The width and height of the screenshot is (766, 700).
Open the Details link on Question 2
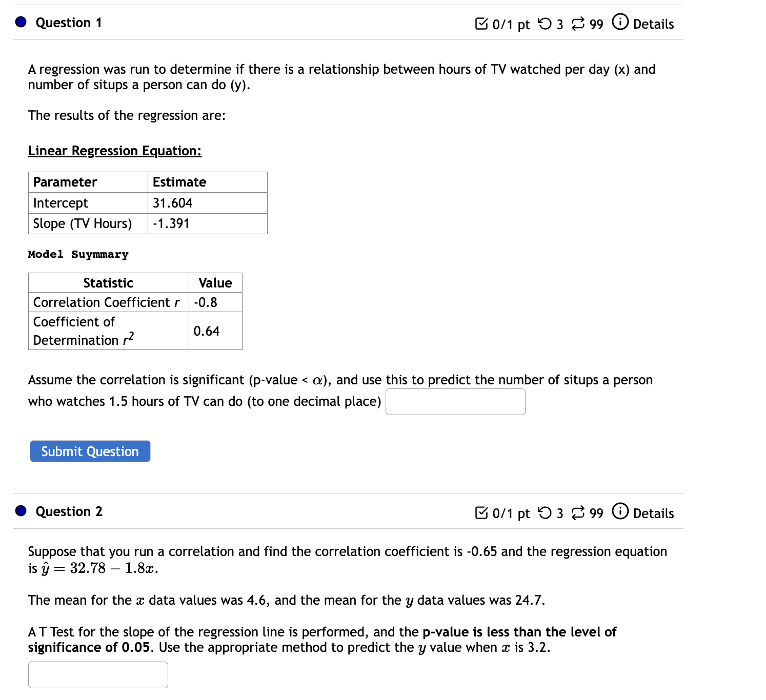(x=653, y=513)
